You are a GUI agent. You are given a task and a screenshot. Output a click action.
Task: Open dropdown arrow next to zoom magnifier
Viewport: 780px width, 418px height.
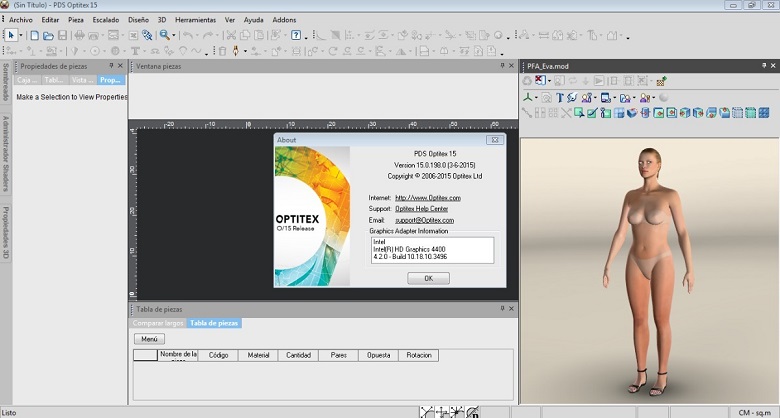174,35
